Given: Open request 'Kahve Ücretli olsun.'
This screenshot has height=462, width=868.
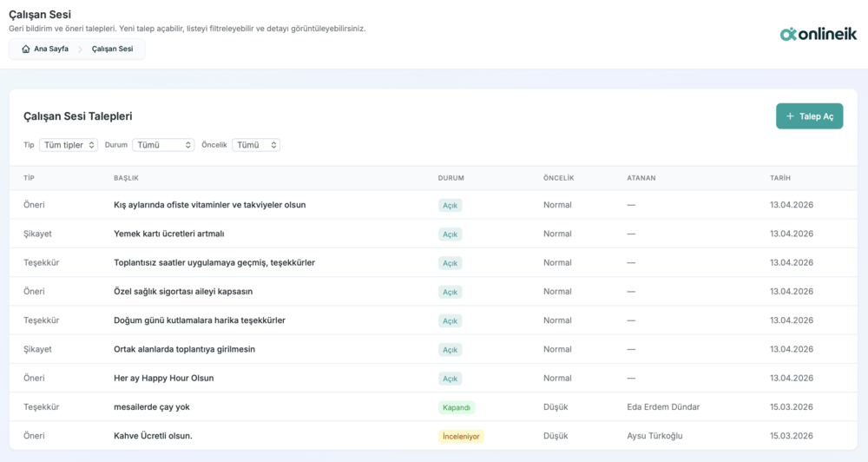Looking at the screenshot, I should (153, 436).
